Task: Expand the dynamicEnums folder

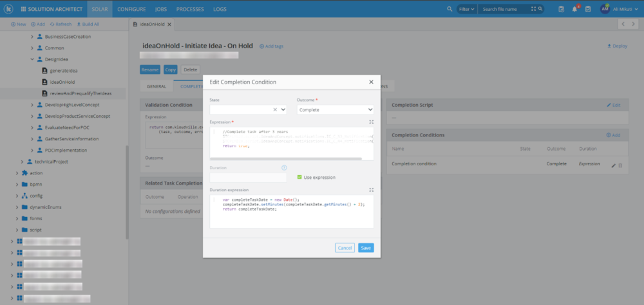Action: pyautogui.click(x=17, y=207)
